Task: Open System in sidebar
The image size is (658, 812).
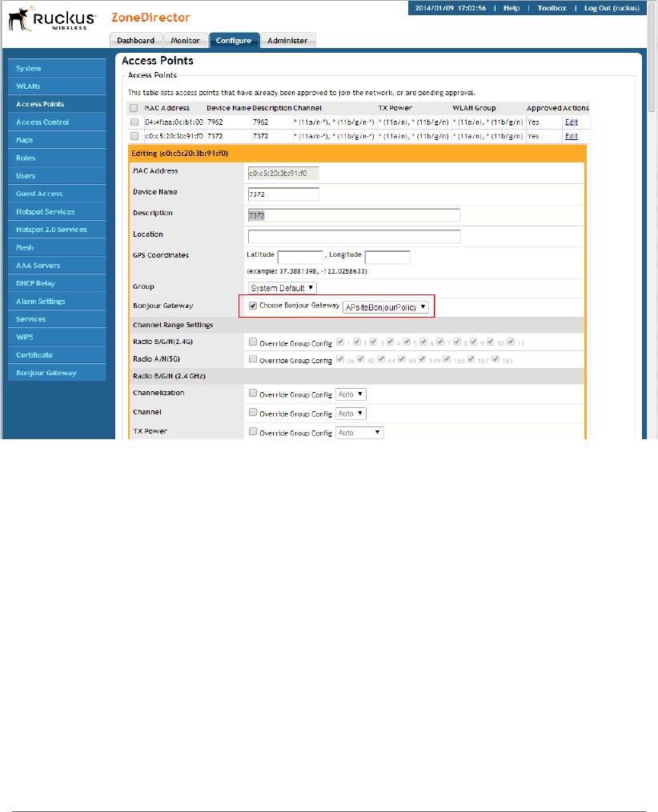Action: point(57,68)
